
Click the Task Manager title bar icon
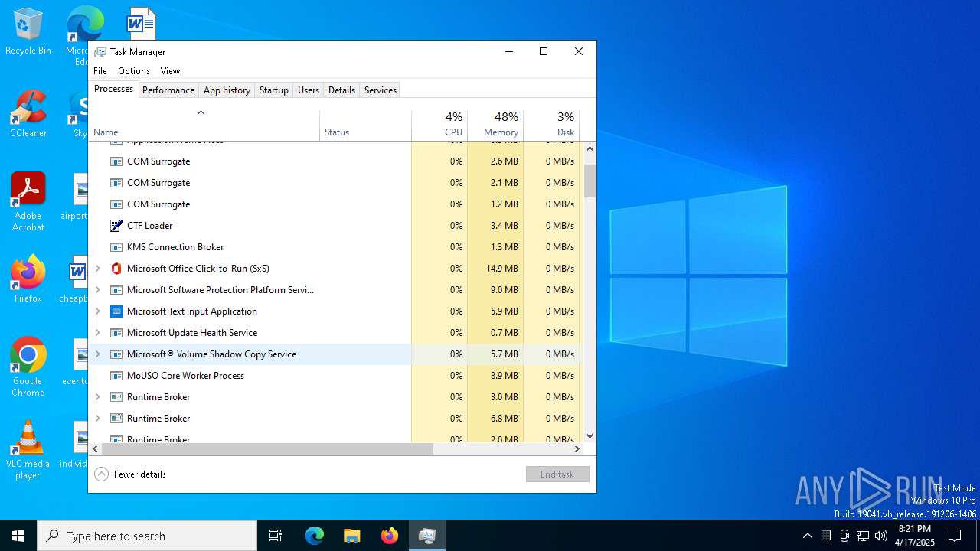tap(100, 52)
